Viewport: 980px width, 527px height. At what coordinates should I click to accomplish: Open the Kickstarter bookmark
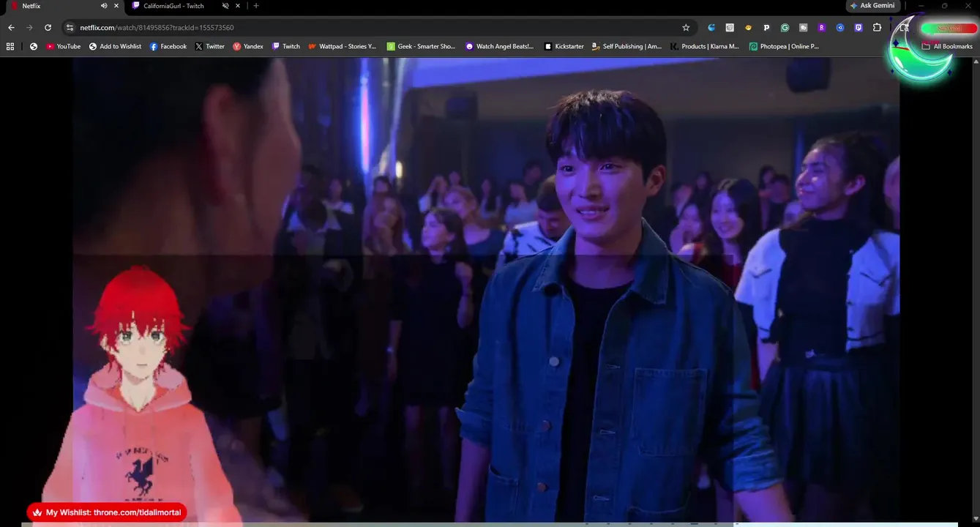point(564,46)
